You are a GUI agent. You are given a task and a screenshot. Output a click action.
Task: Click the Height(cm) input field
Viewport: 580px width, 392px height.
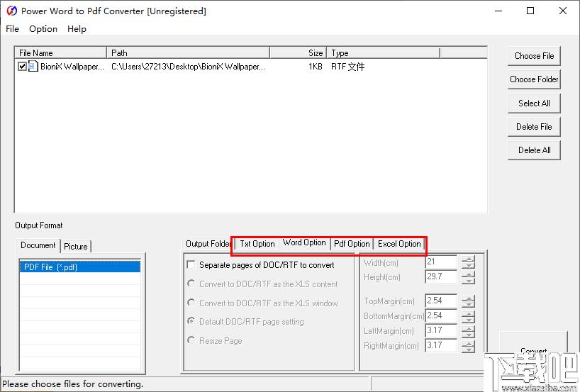click(441, 276)
